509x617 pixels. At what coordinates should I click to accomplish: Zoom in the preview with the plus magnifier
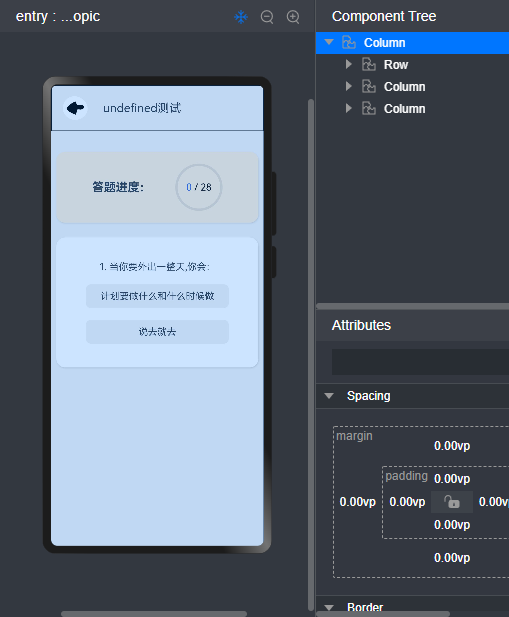click(x=293, y=17)
